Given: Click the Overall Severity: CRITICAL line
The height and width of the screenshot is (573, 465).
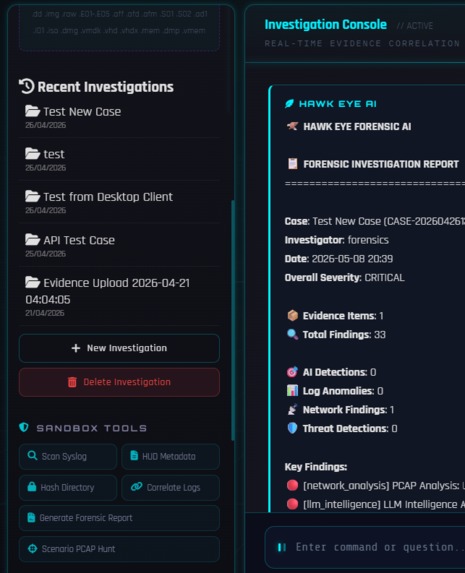Looking at the screenshot, I should tap(344, 277).
